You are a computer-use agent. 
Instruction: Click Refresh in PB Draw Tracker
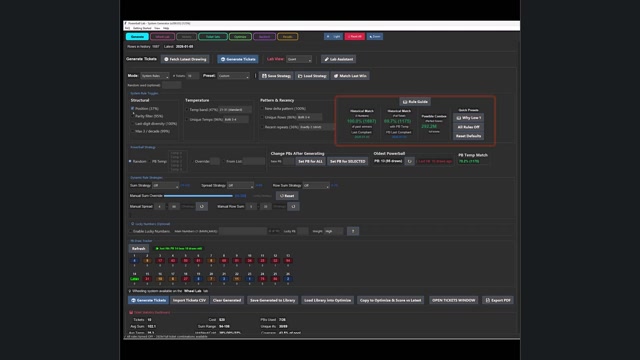coord(139,249)
